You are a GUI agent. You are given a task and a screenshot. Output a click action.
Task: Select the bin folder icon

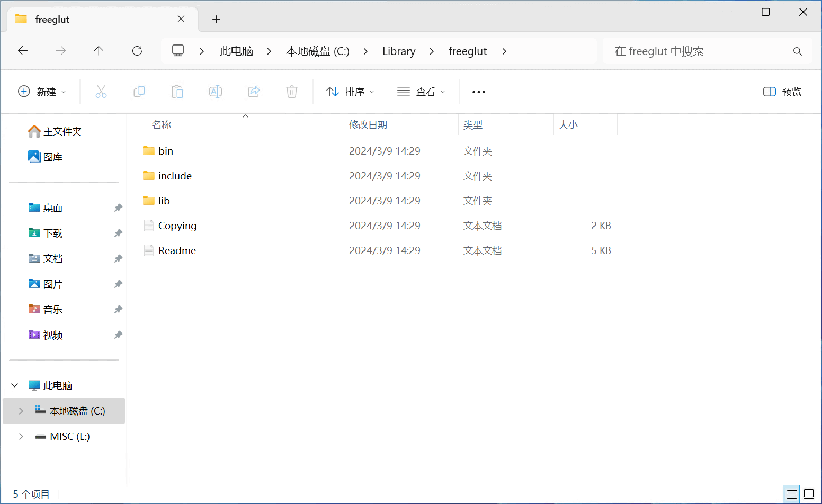pyautogui.click(x=149, y=151)
